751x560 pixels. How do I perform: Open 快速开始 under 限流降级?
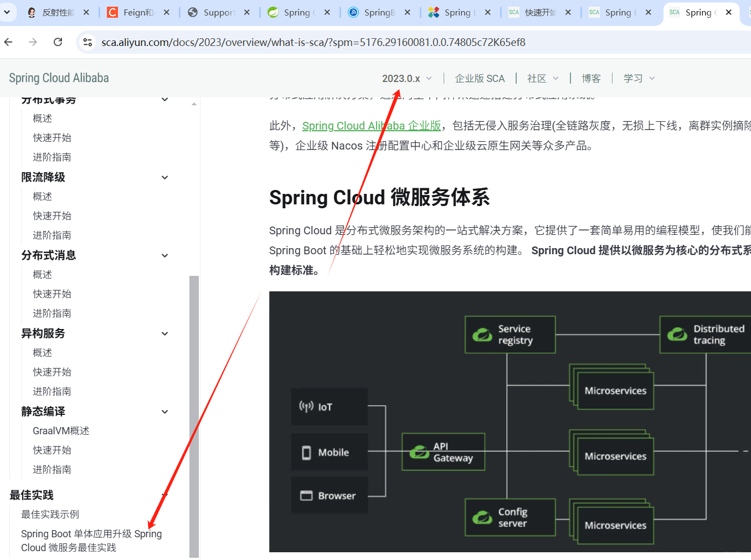pyautogui.click(x=52, y=216)
